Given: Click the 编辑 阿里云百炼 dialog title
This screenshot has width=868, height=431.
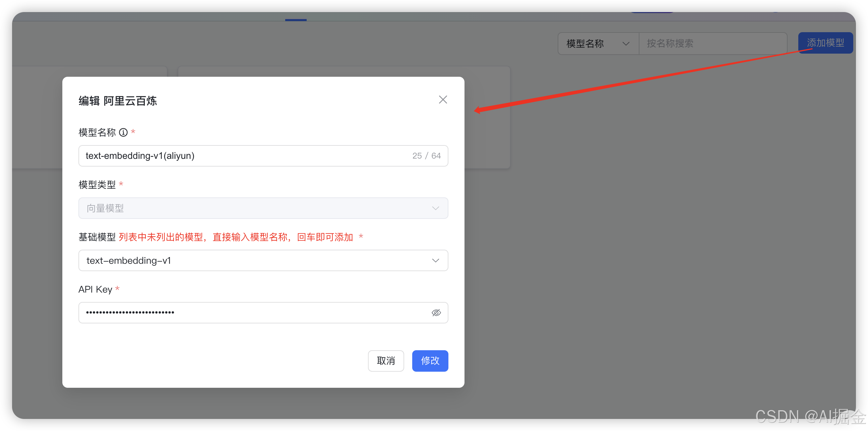Looking at the screenshot, I should tap(118, 101).
